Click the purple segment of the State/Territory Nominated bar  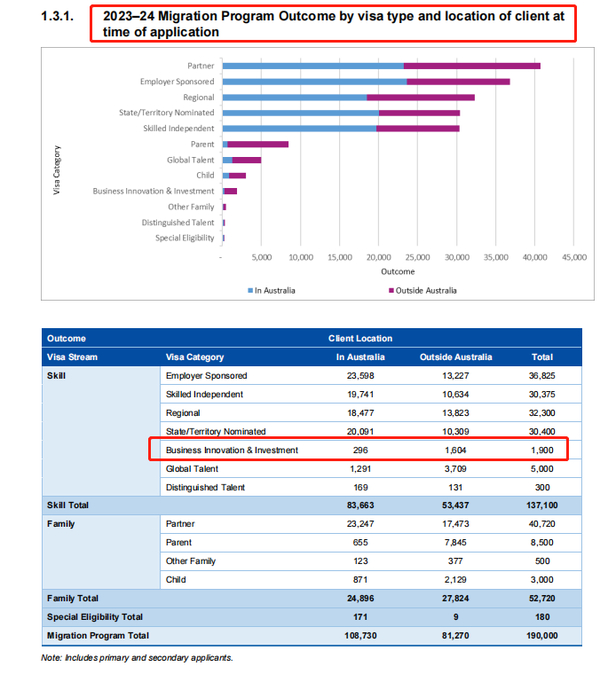[x=419, y=113]
